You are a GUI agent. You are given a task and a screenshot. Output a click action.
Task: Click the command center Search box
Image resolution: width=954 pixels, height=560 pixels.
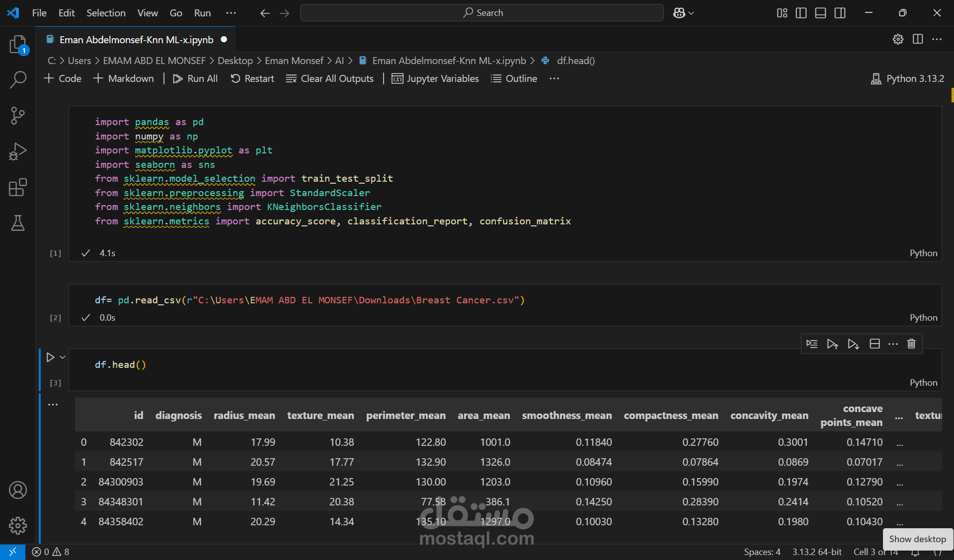click(x=481, y=13)
